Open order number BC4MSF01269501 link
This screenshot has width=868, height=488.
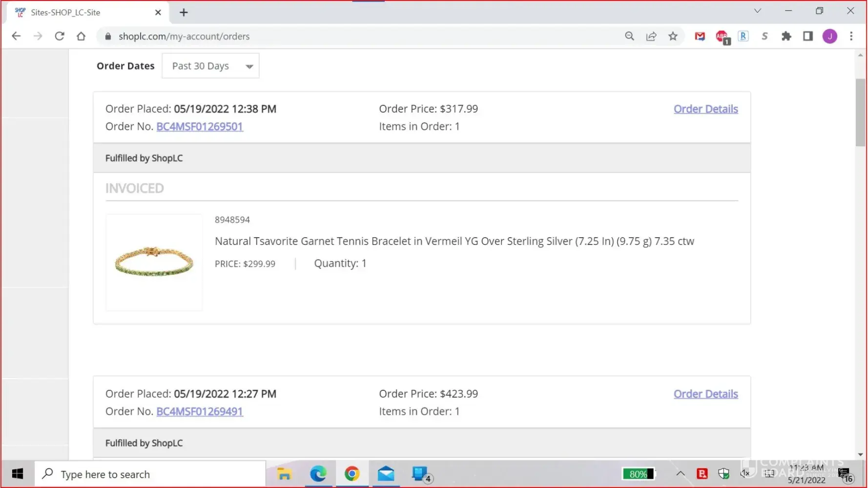click(199, 126)
